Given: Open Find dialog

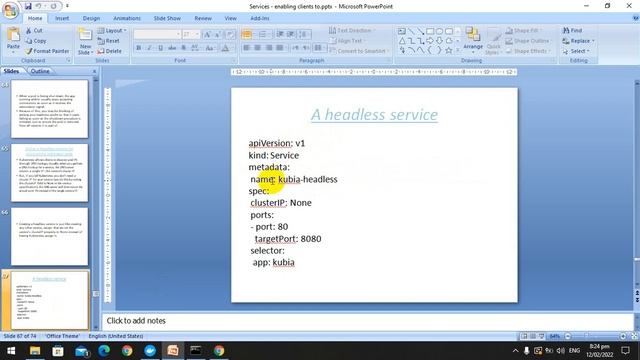Looking at the screenshot, I should pyautogui.click(x=572, y=31).
